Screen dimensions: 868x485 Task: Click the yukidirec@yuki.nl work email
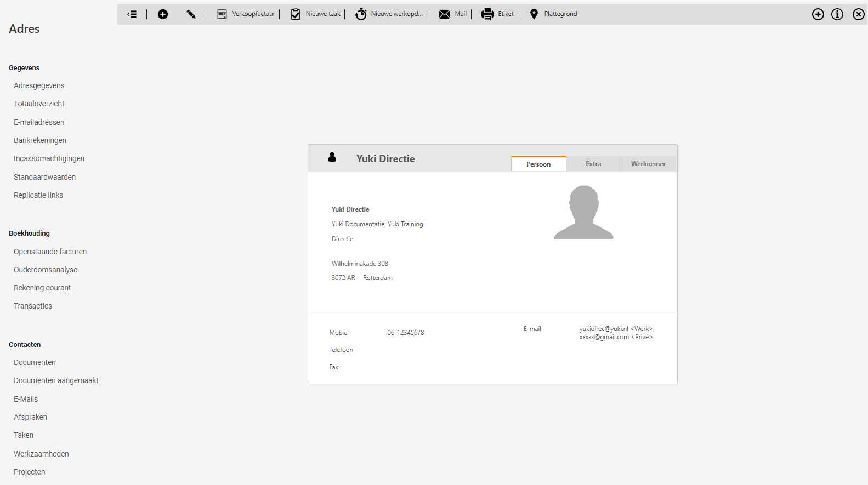coord(616,329)
